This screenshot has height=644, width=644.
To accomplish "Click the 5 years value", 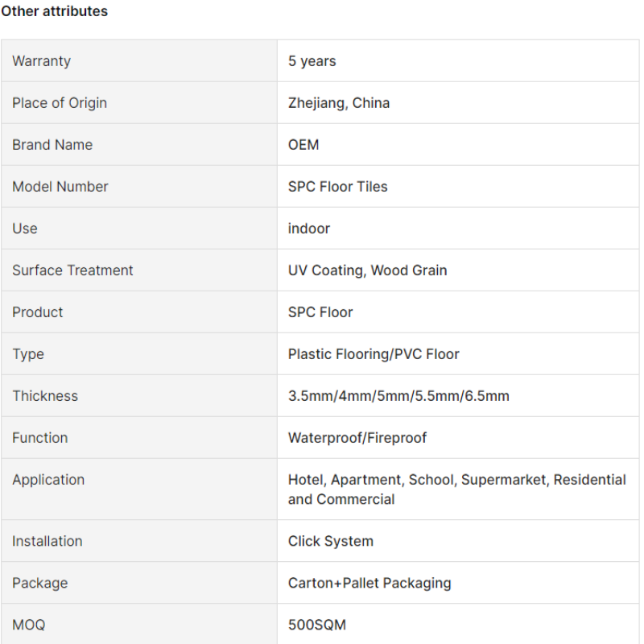I will 312,61.
